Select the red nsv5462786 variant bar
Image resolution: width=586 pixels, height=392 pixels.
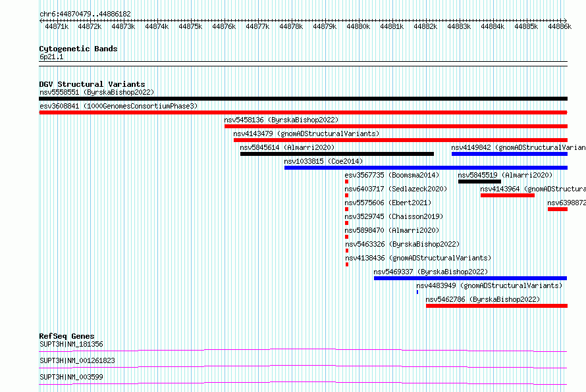click(x=496, y=306)
